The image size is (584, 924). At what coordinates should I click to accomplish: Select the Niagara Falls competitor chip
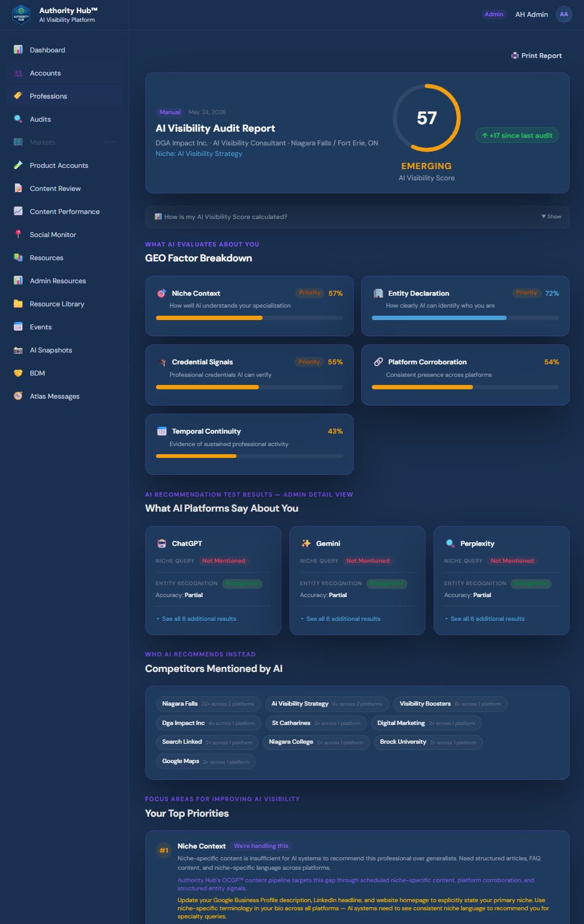pos(208,704)
